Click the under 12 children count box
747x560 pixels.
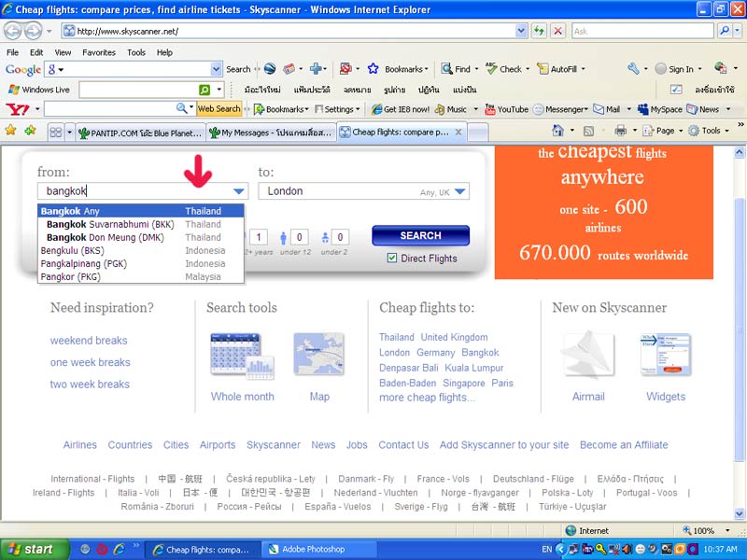[299, 237]
